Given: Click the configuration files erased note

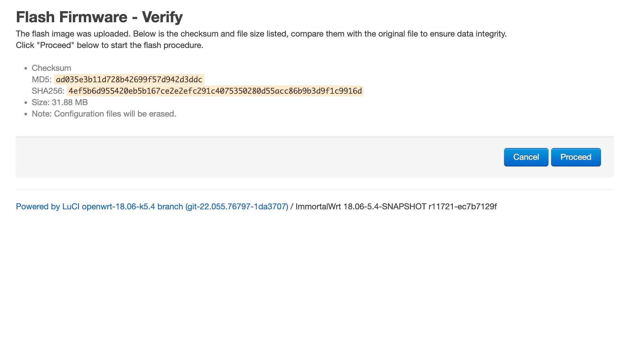Looking at the screenshot, I should point(104,114).
